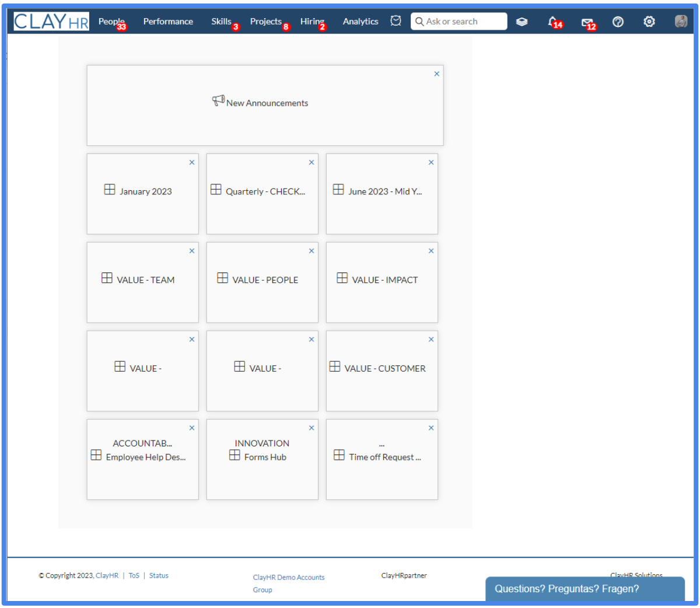The image size is (700, 608).
Task: Click the January 2023 grid icon
Action: (x=110, y=190)
